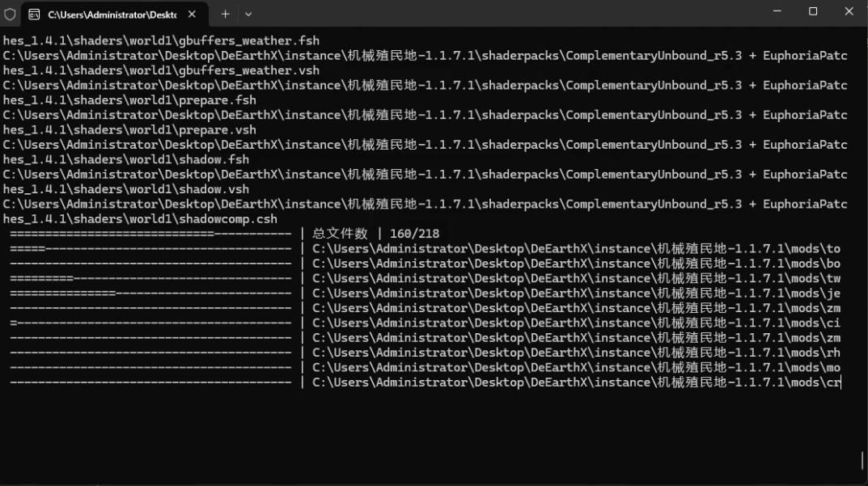Click the progress bar for mods\je
Screen dimensions: 868x486
coord(150,293)
